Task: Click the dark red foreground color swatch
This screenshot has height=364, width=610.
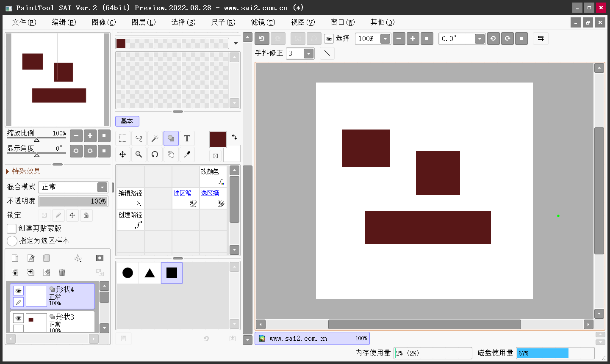Action: coord(218,139)
